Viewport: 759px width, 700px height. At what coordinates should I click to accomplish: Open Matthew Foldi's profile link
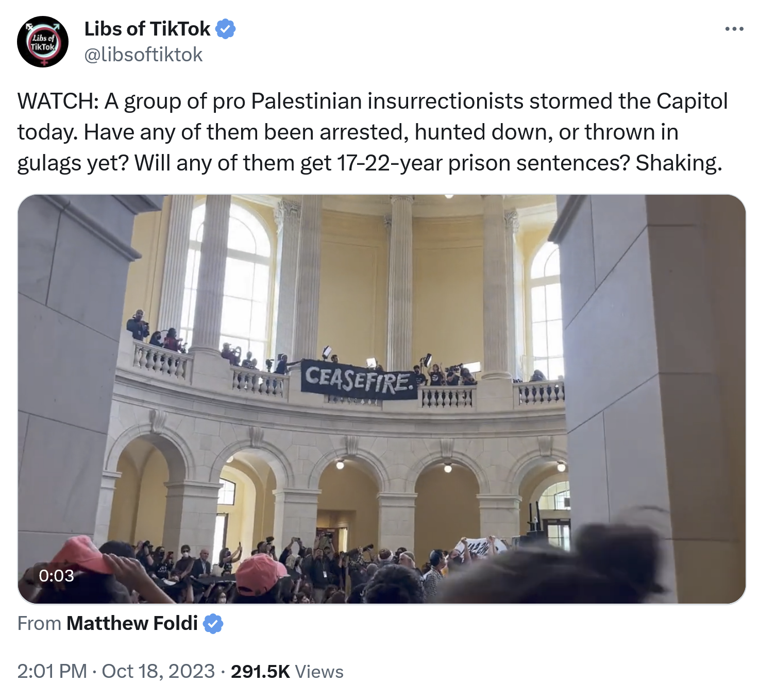(x=132, y=623)
